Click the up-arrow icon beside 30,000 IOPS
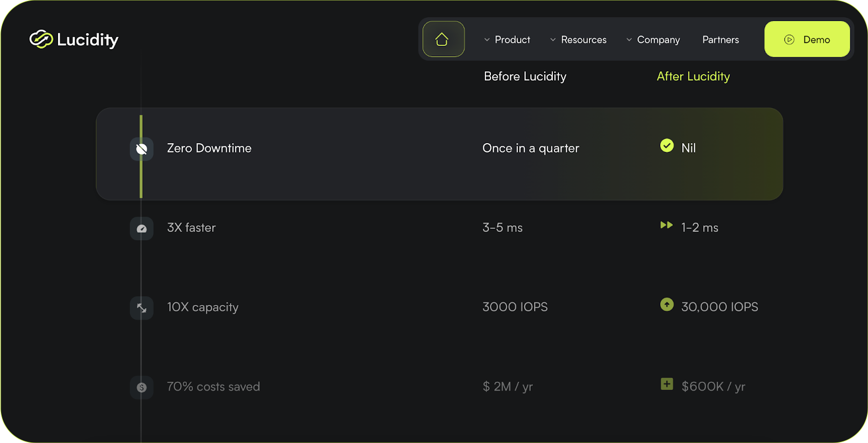The image size is (868, 443). tap(667, 304)
